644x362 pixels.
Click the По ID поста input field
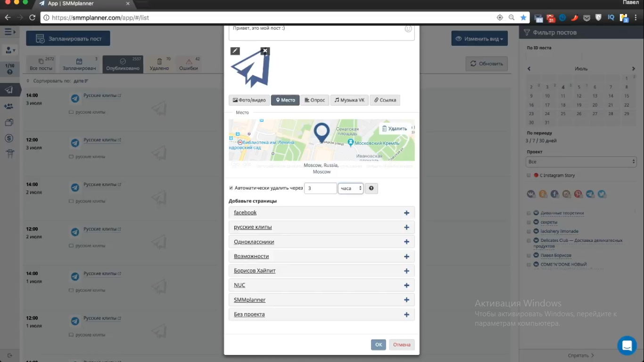[x=554, y=56]
